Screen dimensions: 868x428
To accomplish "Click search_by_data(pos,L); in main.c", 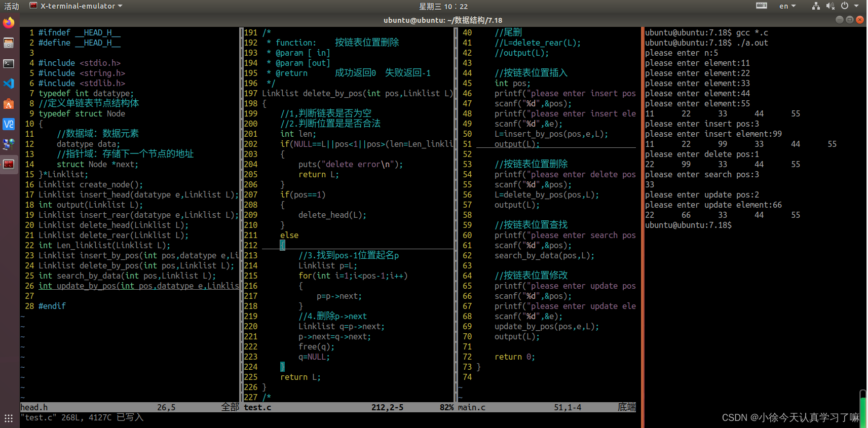I will [545, 255].
